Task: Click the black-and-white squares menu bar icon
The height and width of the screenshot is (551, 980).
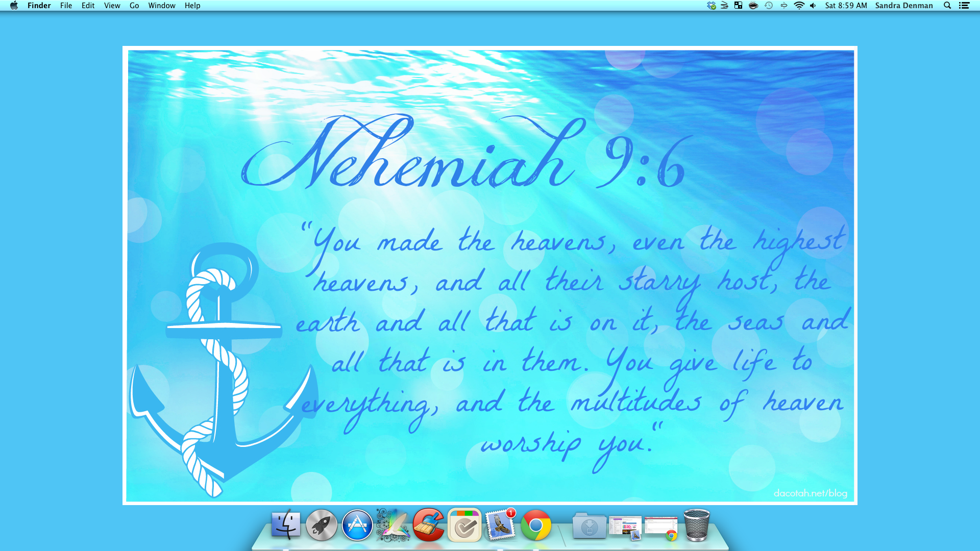Action: pos(738,6)
